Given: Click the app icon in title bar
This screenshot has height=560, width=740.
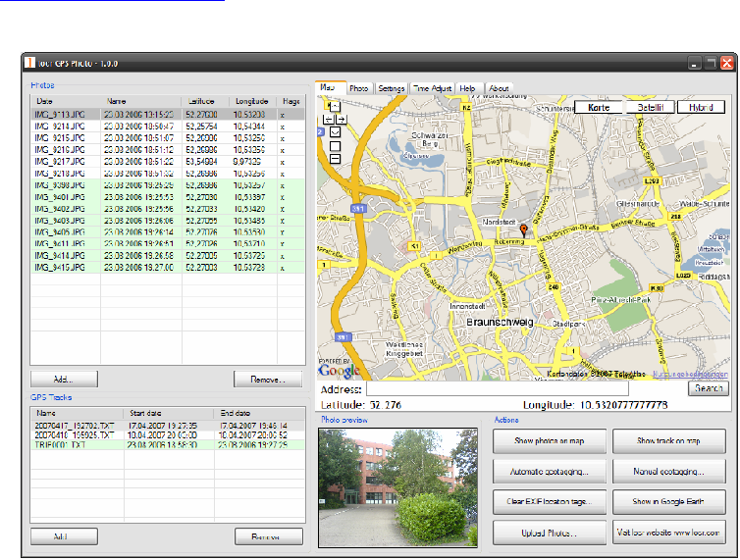Looking at the screenshot, I should 31,64.
